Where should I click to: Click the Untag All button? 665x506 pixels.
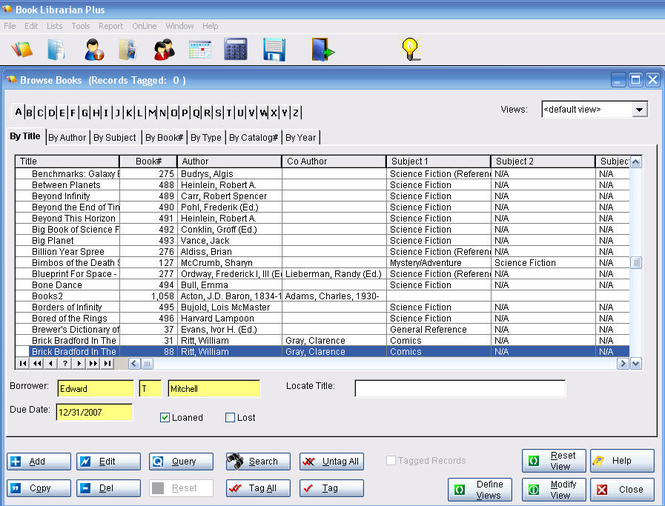[331, 461]
